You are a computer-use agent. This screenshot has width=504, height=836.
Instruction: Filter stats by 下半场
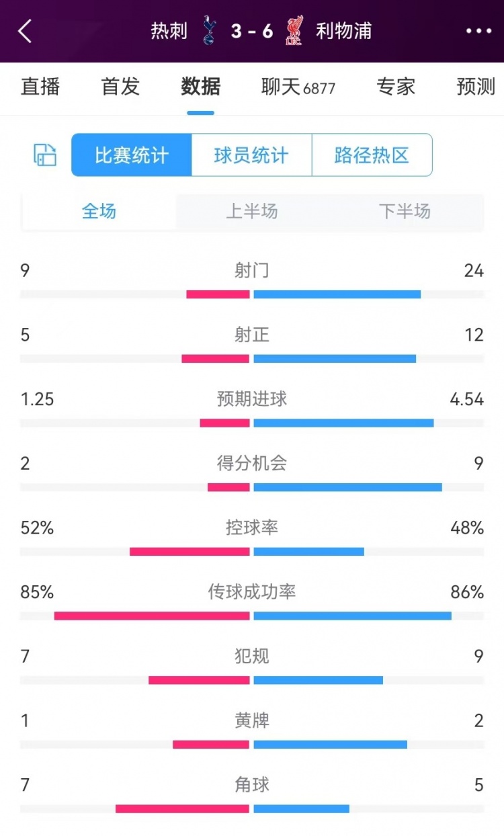[405, 212]
